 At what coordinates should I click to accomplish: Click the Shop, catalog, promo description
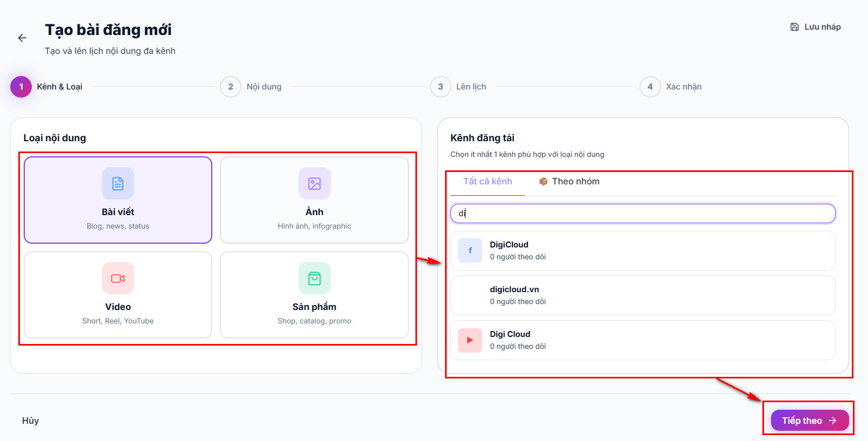tap(315, 321)
